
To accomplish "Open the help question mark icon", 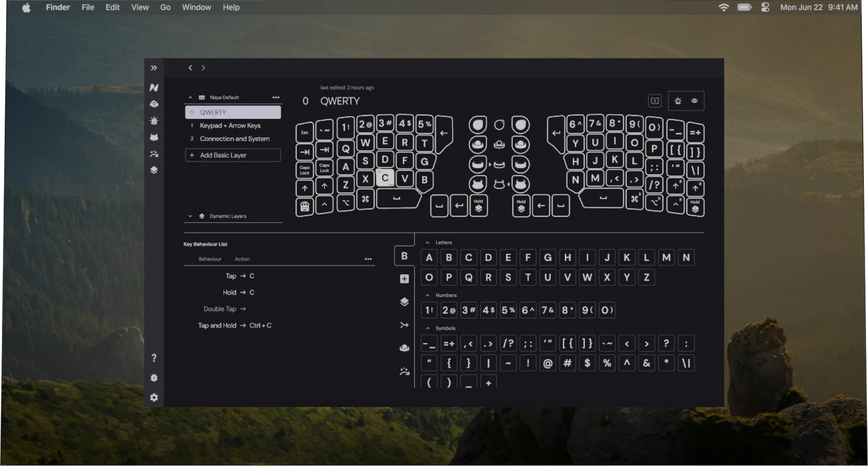I will pos(154,358).
